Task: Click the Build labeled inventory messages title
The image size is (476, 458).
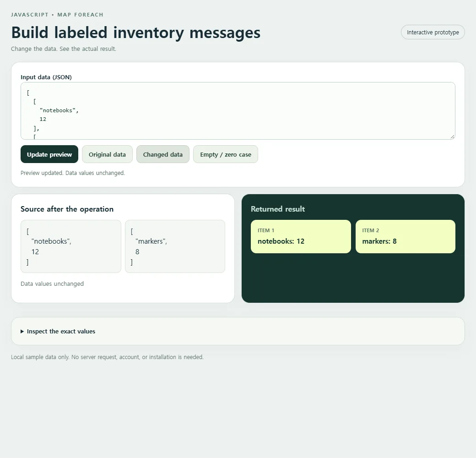Action: click(135, 33)
